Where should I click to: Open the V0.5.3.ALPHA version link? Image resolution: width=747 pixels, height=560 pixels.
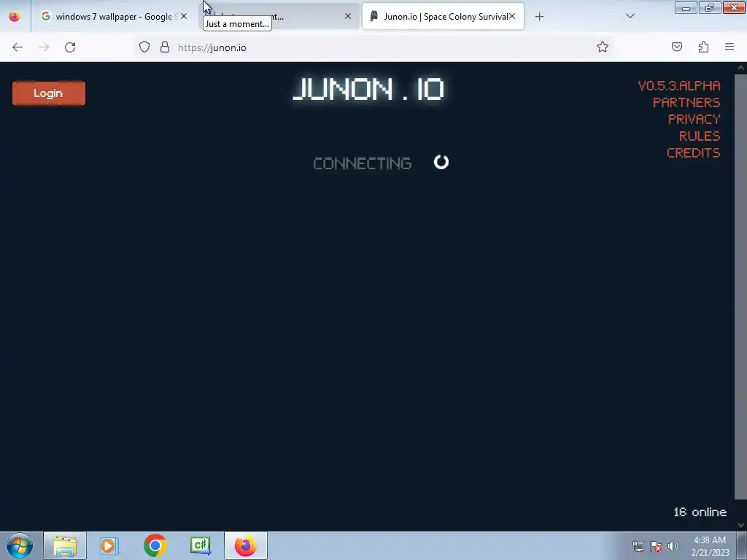click(679, 86)
